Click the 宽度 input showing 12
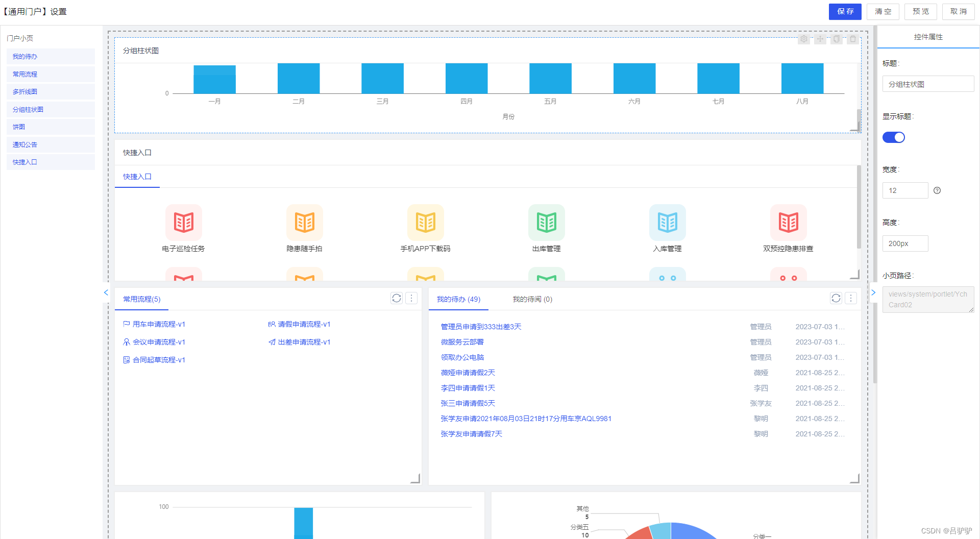Screen dimensions: 980x539 coord(905,190)
